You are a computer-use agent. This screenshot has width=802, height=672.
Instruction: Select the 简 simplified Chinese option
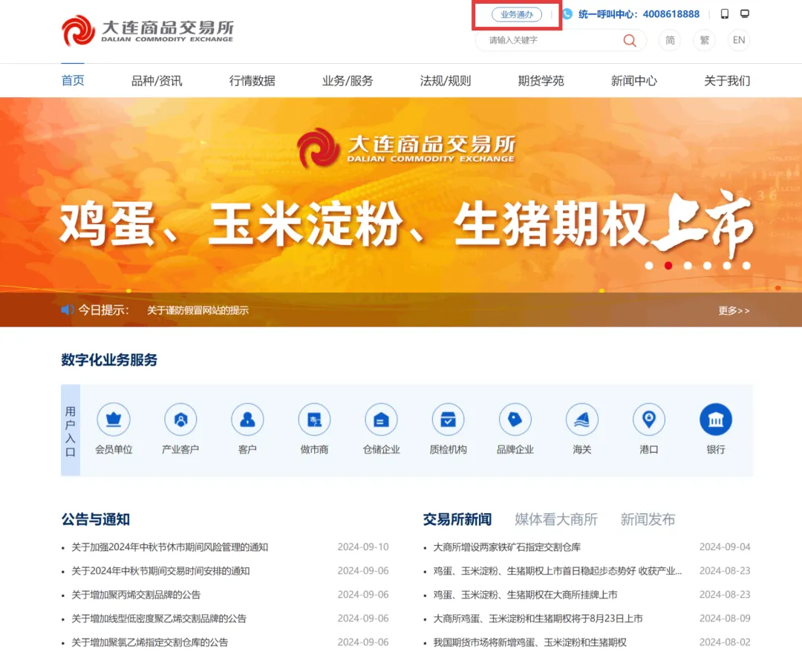point(670,40)
